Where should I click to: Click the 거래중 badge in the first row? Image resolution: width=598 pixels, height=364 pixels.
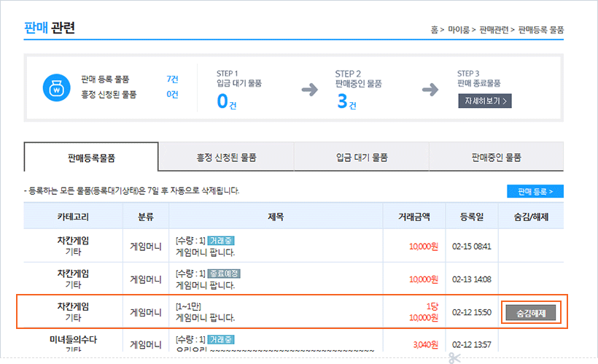click(x=221, y=240)
